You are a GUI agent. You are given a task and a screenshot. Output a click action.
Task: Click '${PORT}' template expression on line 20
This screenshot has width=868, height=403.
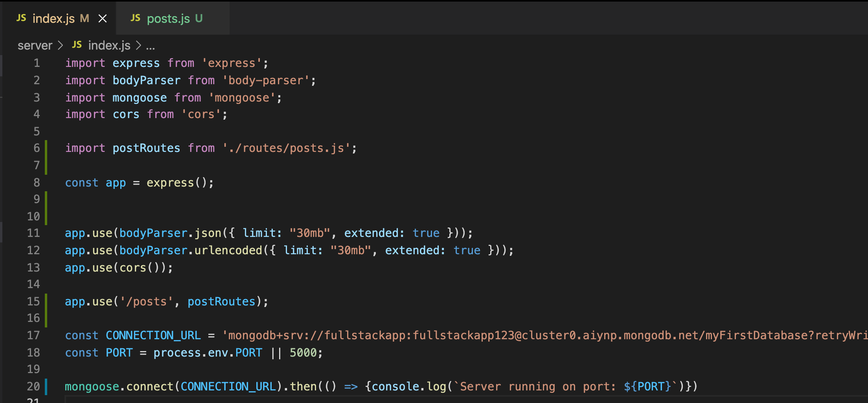[647, 386]
